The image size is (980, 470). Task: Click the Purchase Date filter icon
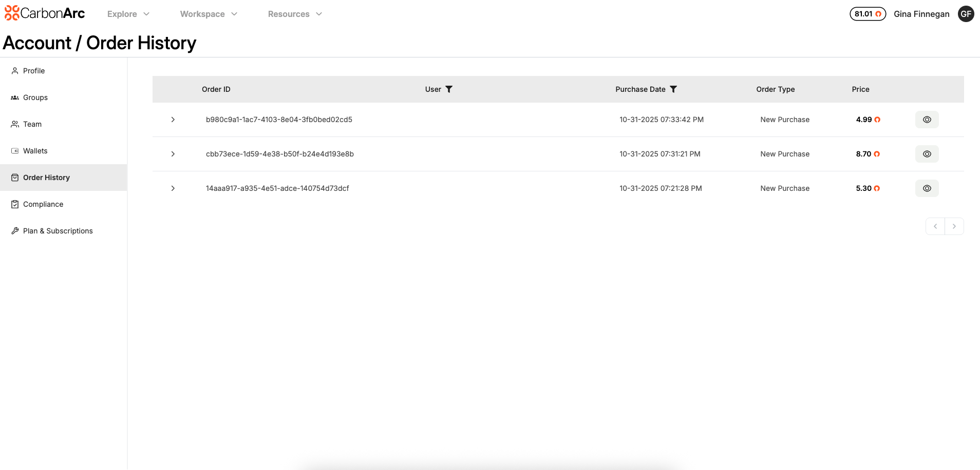673,89
